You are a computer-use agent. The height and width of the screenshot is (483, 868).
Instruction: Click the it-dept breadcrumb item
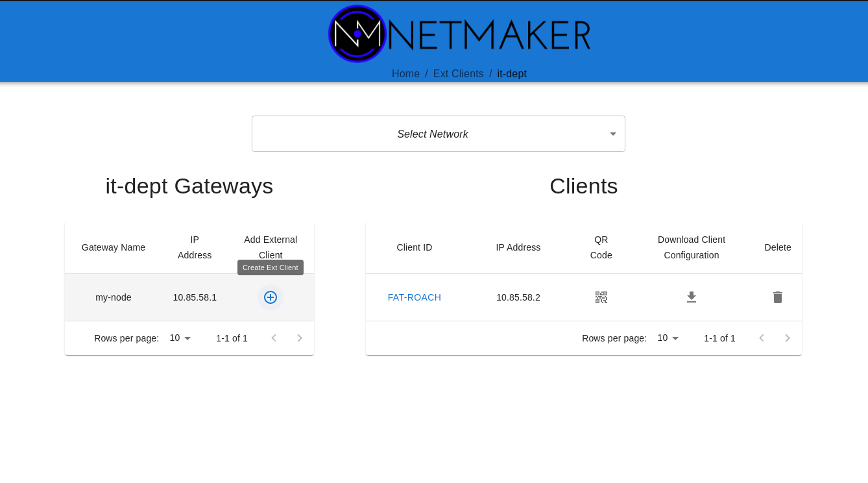coord(512,74)
